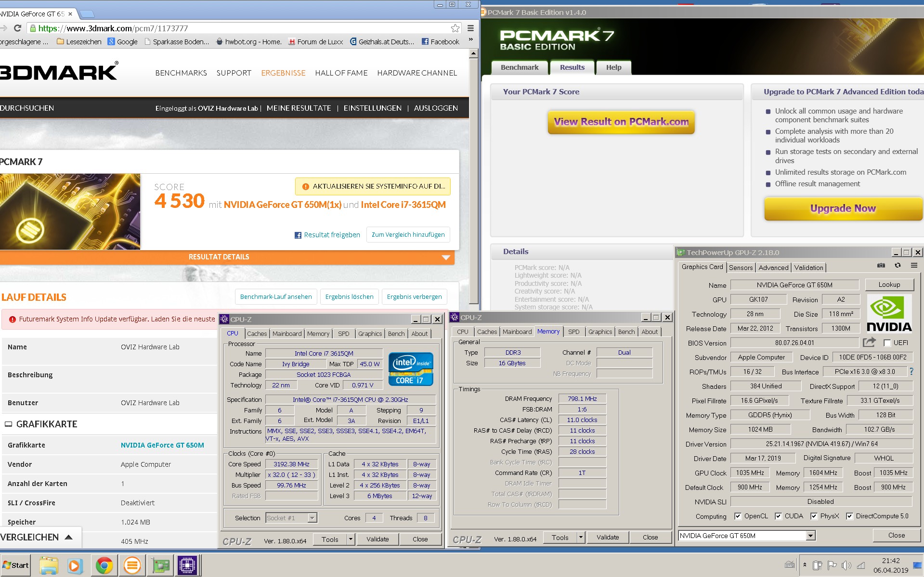Click the PCMark orange taskbar icon

pyautogui.click(x=132, y=565)
